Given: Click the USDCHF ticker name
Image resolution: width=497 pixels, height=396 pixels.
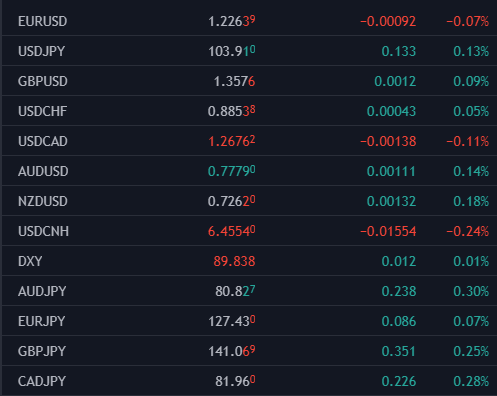Looking at the screenshot, I should coord(42,111).
